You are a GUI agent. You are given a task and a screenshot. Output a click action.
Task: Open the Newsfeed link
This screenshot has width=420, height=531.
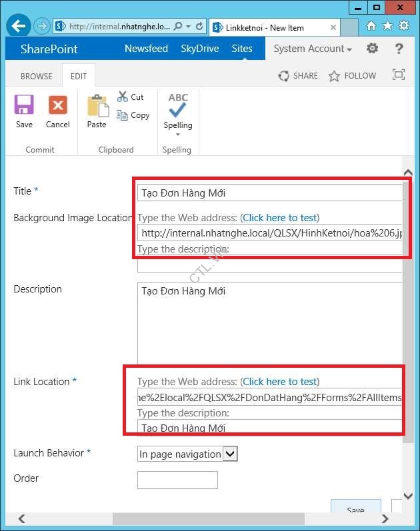146,49
